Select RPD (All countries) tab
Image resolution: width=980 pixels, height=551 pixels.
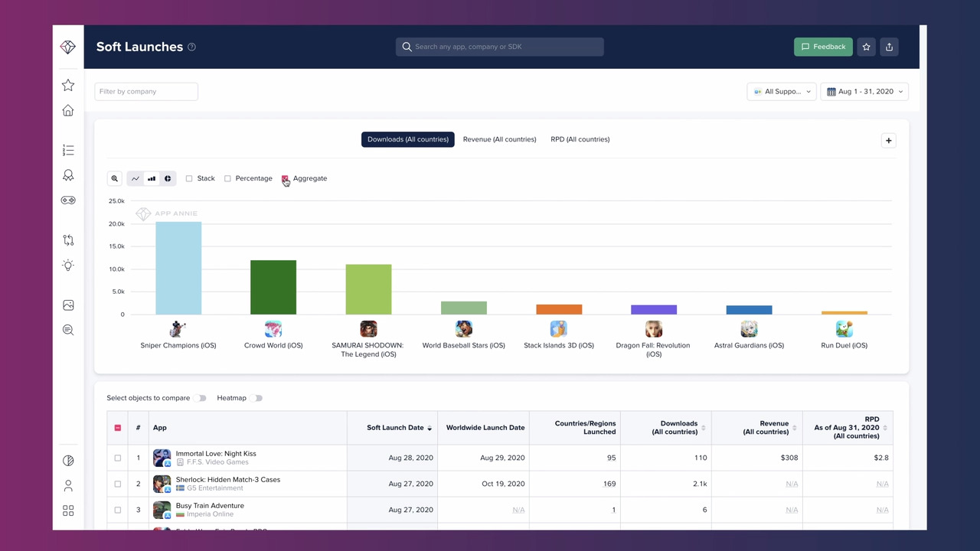click(x=580, y=139)
